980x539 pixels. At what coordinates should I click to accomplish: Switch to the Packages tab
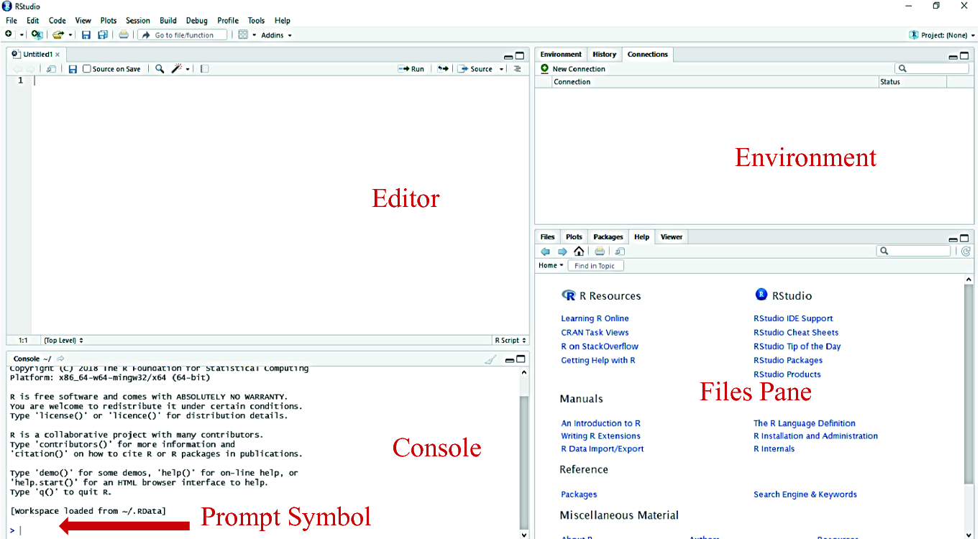pos(608,237)
